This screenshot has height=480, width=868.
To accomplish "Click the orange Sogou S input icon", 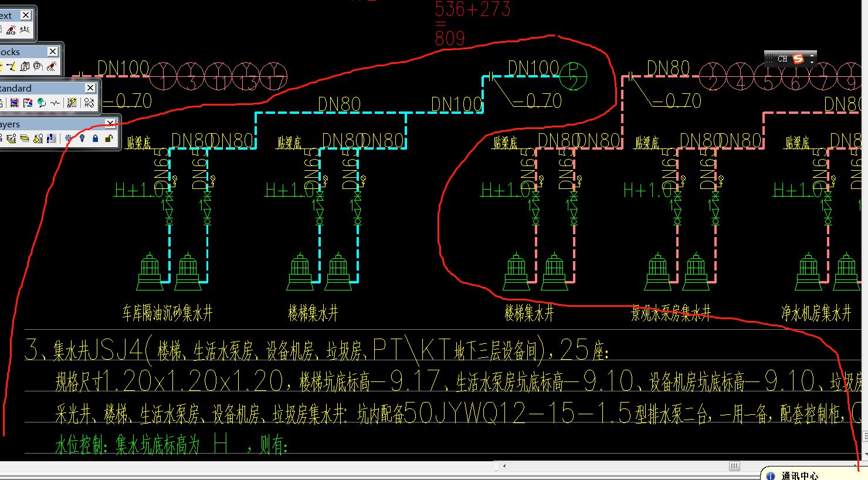I will pyautogui.click(x=798, y=59).
